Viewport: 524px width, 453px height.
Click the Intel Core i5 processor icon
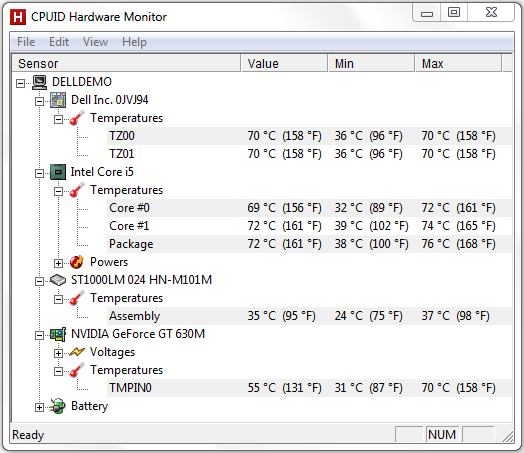(x=58, y=172)
